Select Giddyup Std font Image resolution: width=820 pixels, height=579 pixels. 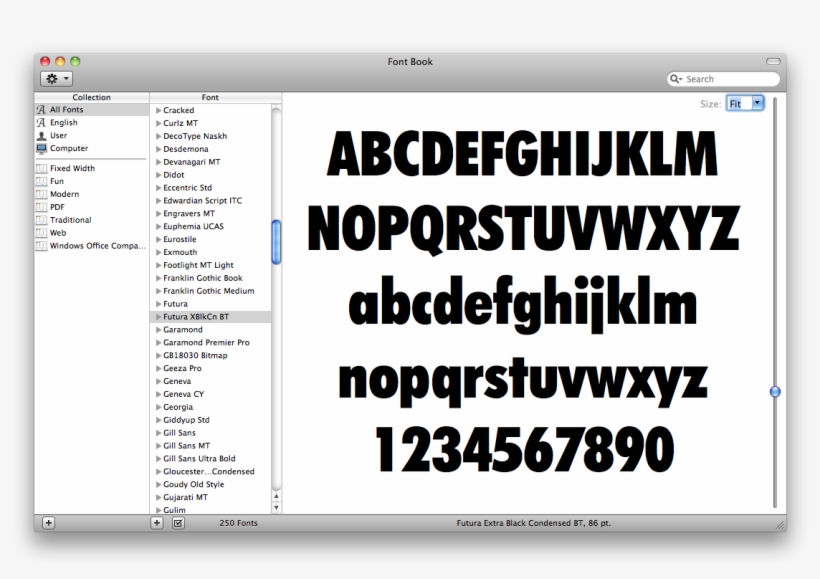pyautogui.click(x=186, y=420)
